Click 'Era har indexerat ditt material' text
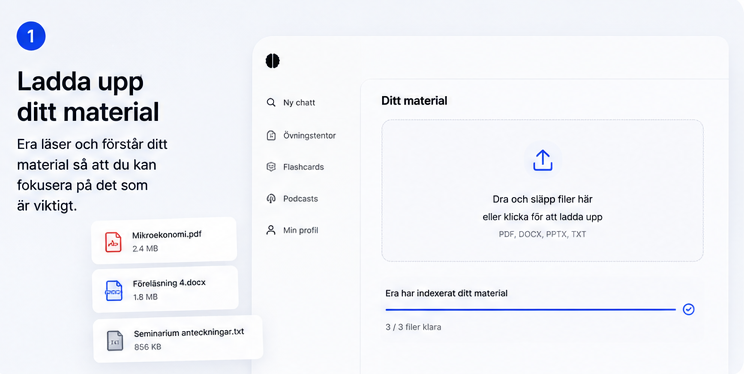 446,293
